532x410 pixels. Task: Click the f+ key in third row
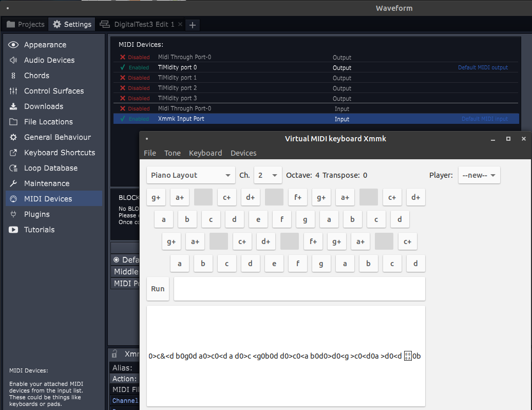point(313,241)
